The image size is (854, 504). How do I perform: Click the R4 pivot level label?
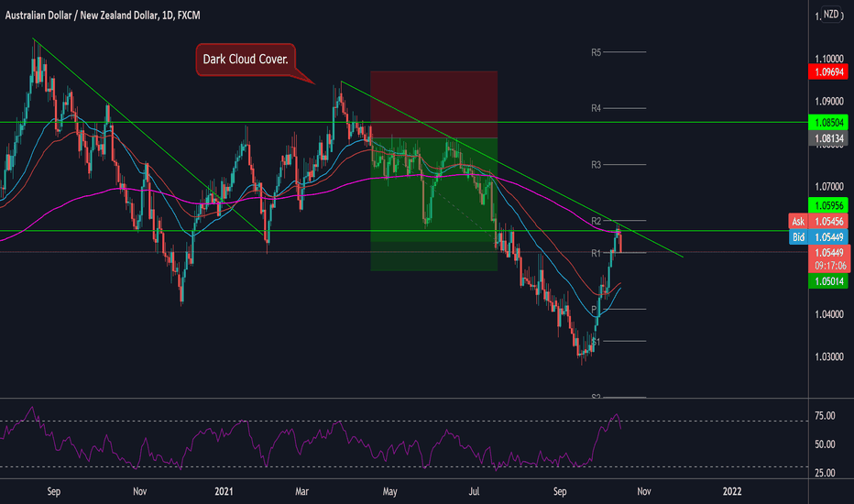[x=597, y=108]
